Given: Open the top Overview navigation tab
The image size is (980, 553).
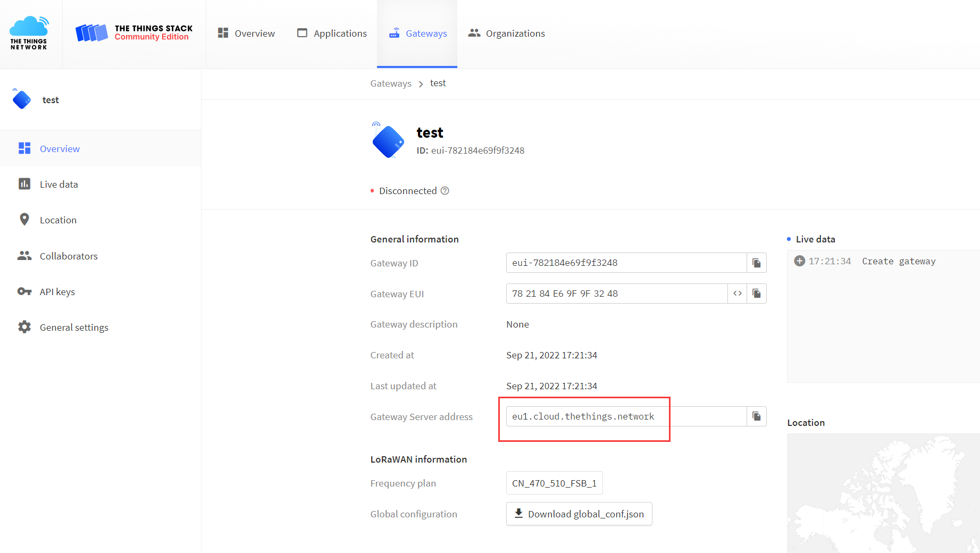Looking at the screenshot, I should (246, 33).
